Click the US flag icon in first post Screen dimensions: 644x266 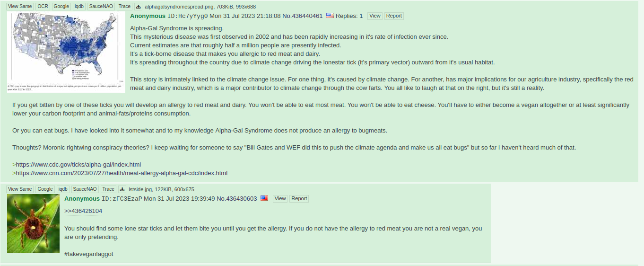point(330,16)
